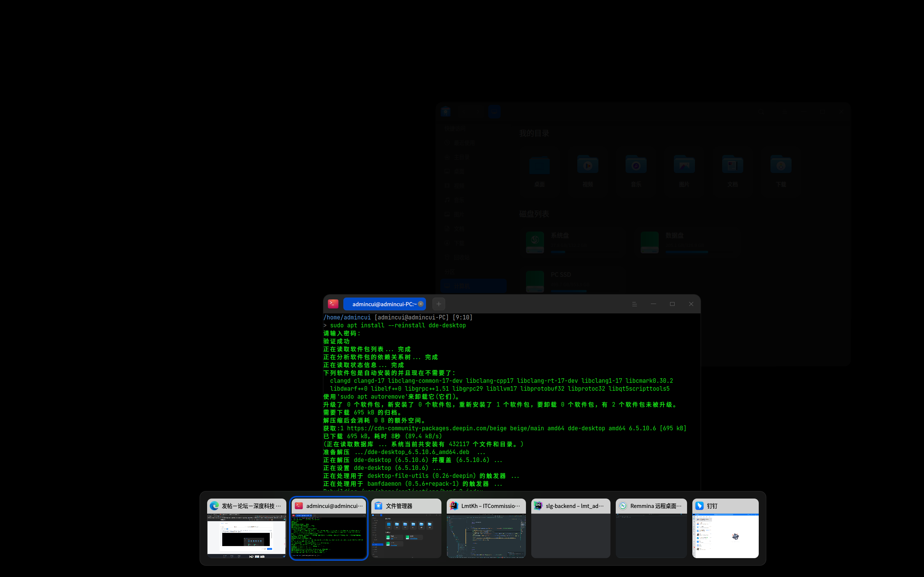The height and width of the screenshot is (577, 924).
Task: Open the terminal hamburger menu
Action: pyautogui.click(x=635, y=304)
